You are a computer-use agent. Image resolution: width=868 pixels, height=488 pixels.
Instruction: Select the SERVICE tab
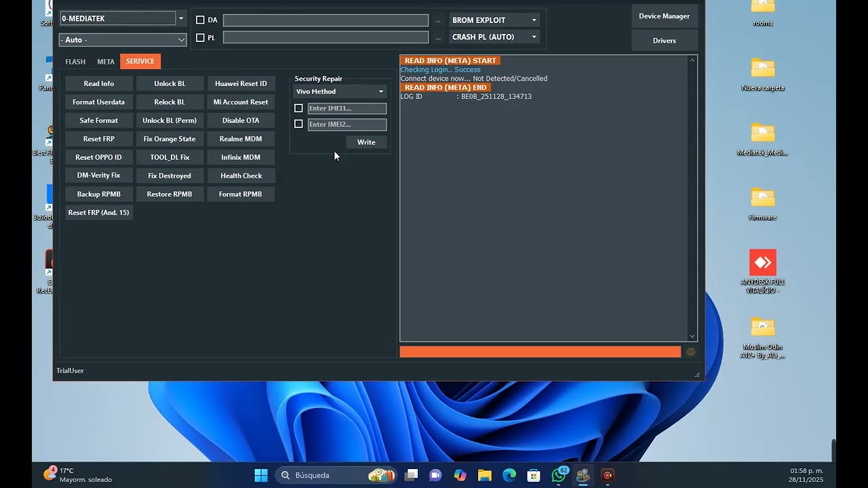(140, 62)
